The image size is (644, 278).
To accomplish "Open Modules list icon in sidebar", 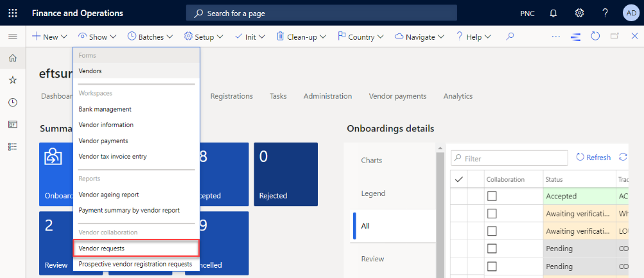I will (13, 146).
